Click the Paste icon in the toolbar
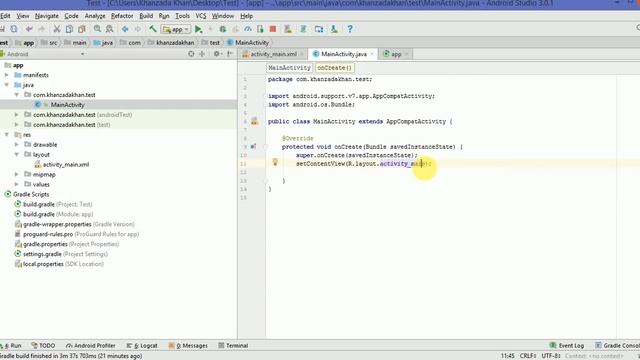640x360 pixels. click(82, 29)
